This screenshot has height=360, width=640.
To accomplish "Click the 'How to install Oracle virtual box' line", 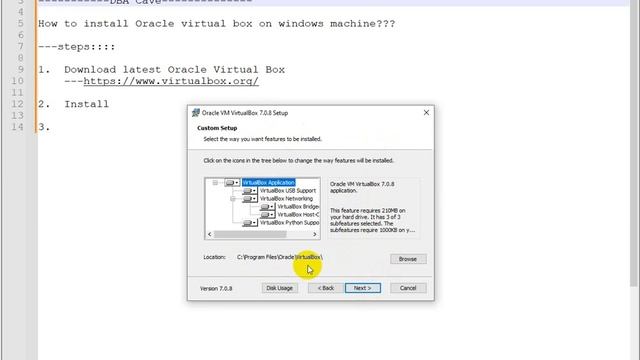I will (216, 24).
